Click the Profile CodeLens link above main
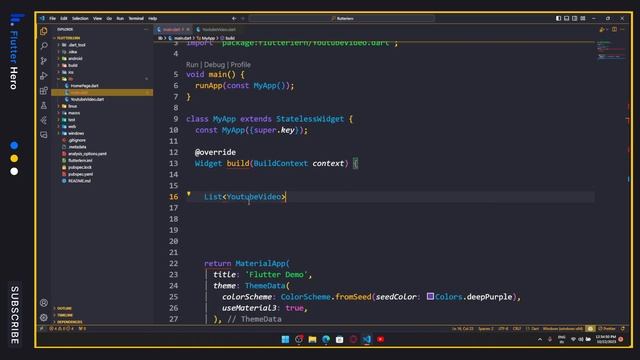Image resolution: width=640 pixels, height=360 pixels. coord(240,64)
